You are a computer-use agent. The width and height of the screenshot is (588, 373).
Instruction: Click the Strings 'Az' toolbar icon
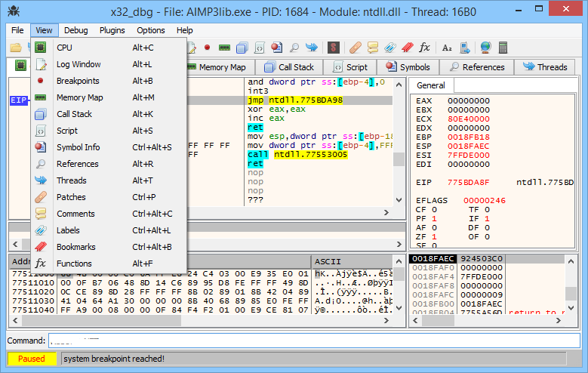click(x=447, y=48)
